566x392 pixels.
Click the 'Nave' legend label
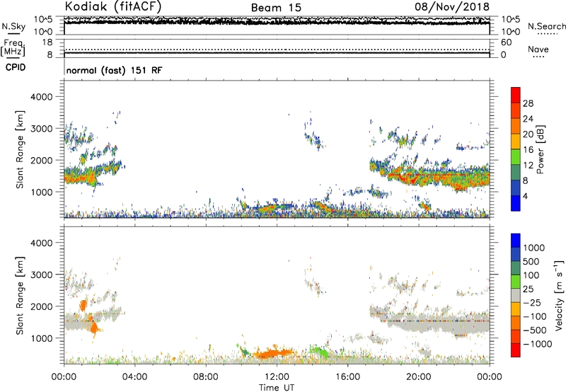coord(538,49)
